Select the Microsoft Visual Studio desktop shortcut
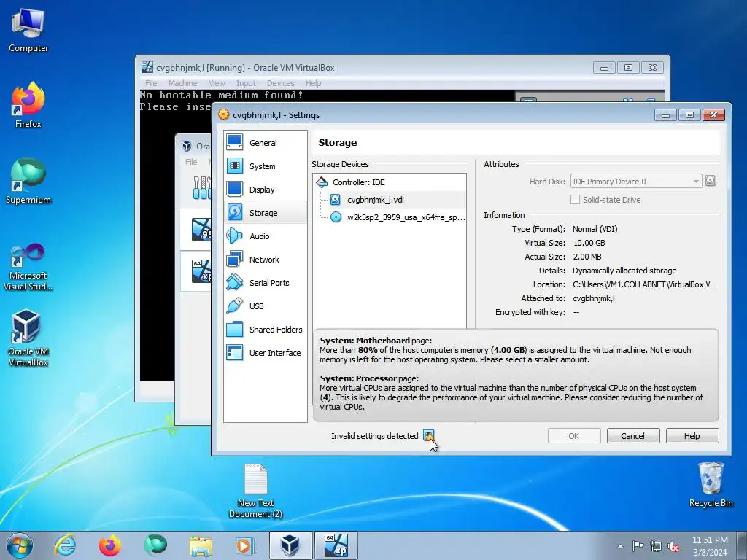This screenshot has height=560, width=747. (x=28, y=267)
